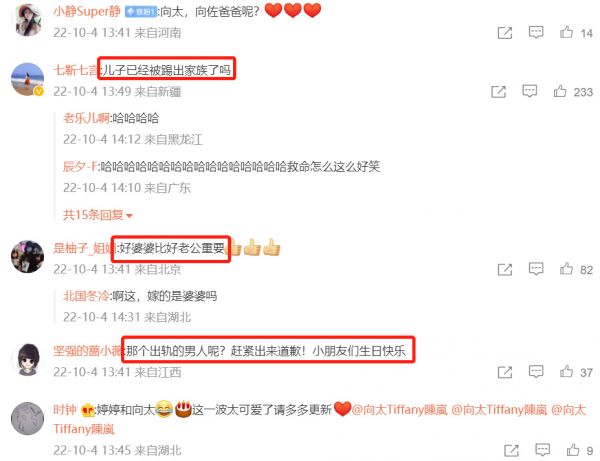Open the username 老乐儿啊 profile link
The image size is (600, 461).
pos(86,118)
